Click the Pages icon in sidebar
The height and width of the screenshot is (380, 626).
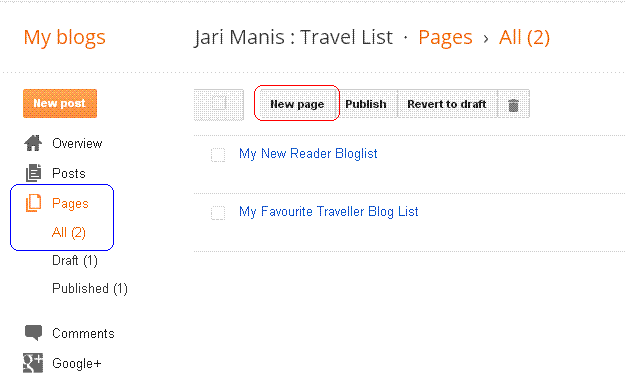34,203
